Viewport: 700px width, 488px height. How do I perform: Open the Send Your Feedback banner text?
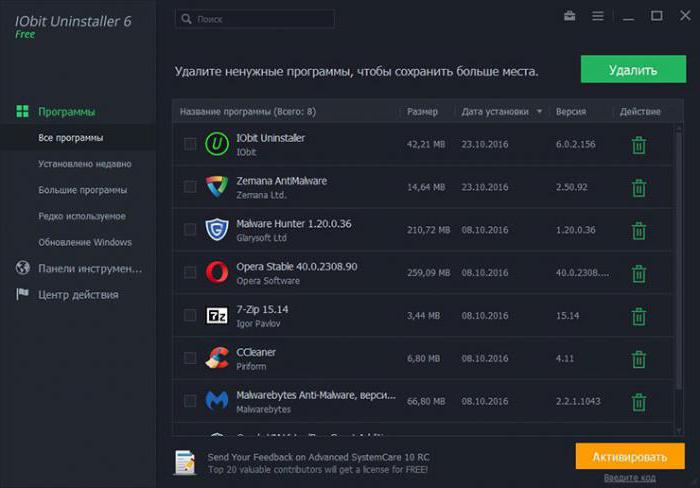[x=318, y=463]
